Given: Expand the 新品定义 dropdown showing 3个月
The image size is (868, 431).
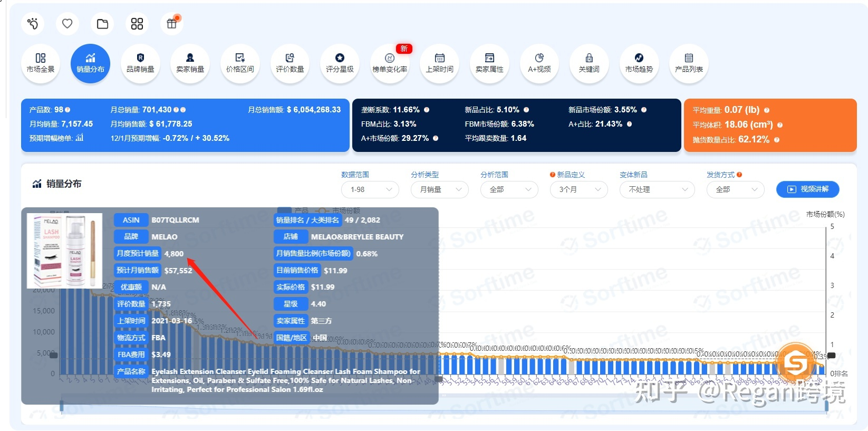Looking at the screenshot, I should [x=578, y=189].
